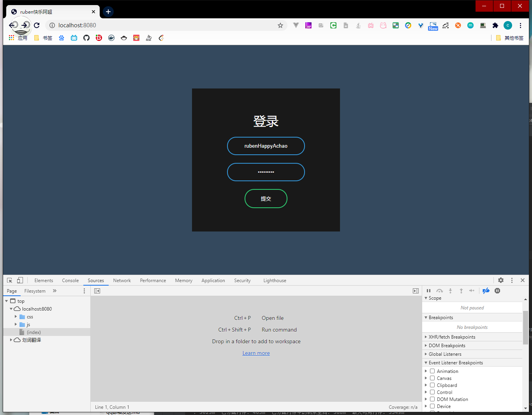The image size is (532, 415).
Task: Tick the Clipboard event breakpoint checkbox
Action: pyautogui.click(x=432, y=385)
